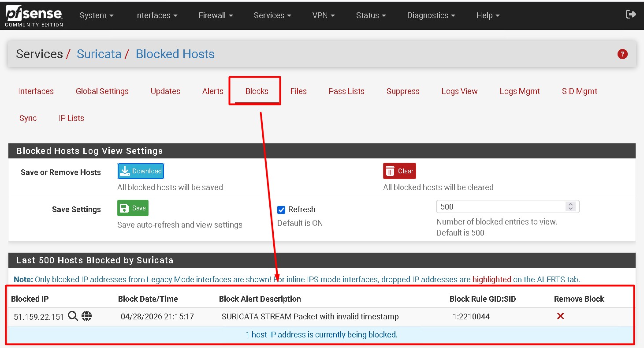This screenshot has height=348, width=644.
Task: Expand the Firewall dropdown
Action: click(x=215, y=15)
